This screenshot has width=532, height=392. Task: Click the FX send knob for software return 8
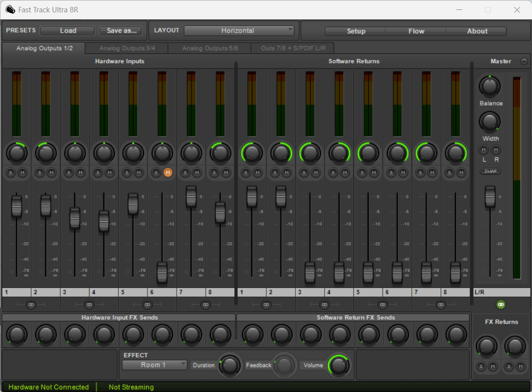click(456, 334)
